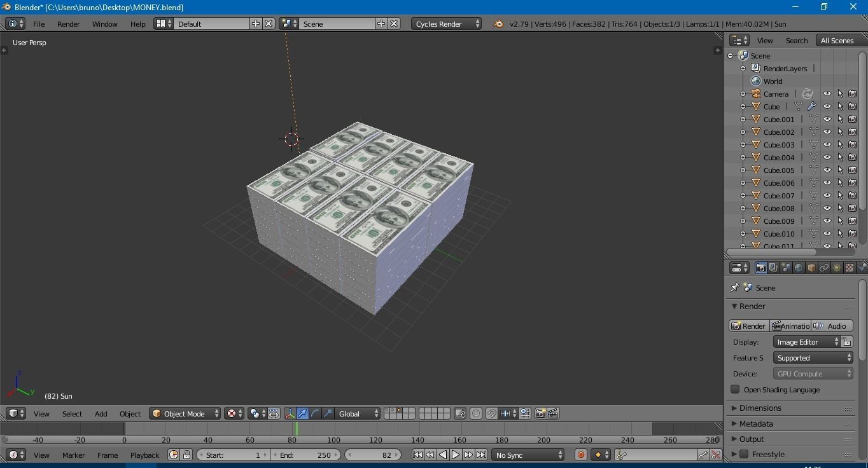Screen dimensions: 868x468
Task: Open the Global transform orientation dropdown
Action: click(358, 413)
